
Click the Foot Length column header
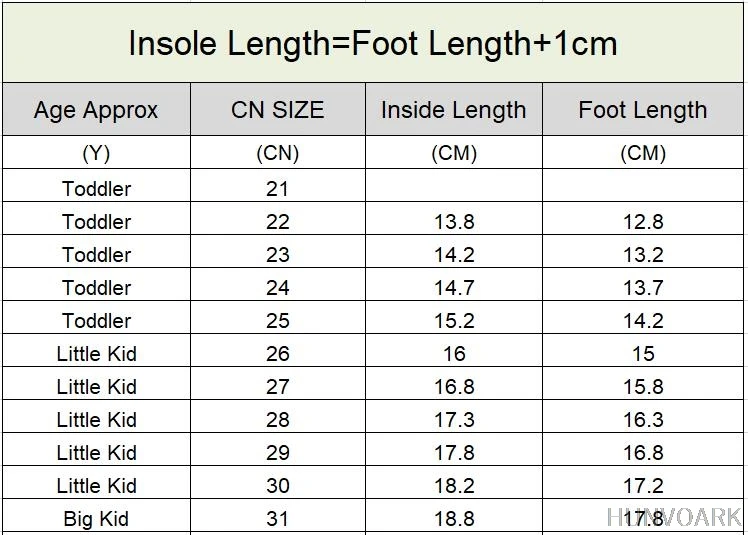[642, 110]
